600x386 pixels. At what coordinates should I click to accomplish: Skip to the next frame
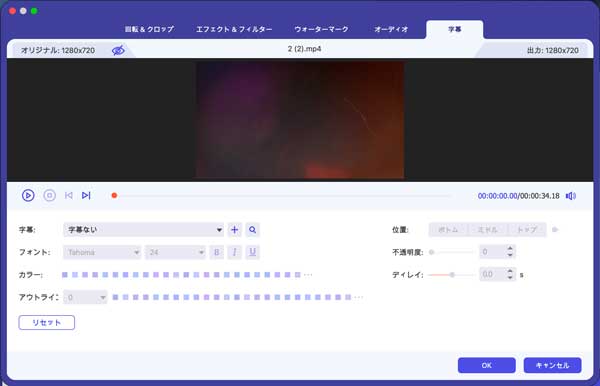click(x=86, y=195)
